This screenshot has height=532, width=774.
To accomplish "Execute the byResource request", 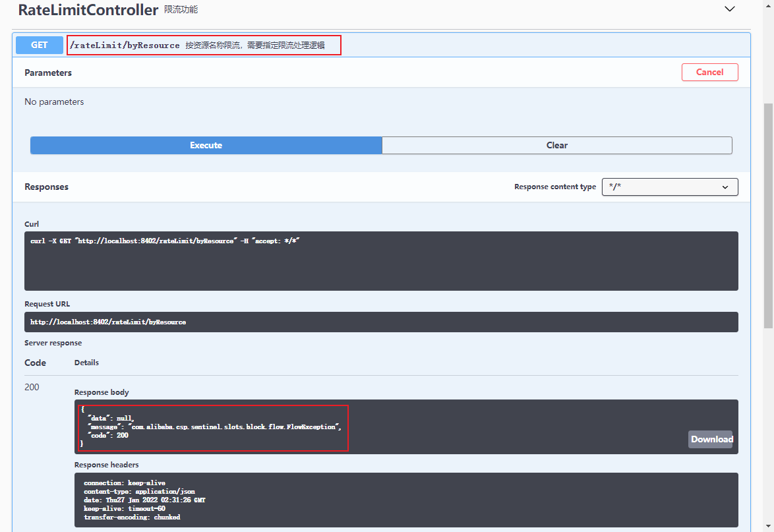I will tap(206, 145).
